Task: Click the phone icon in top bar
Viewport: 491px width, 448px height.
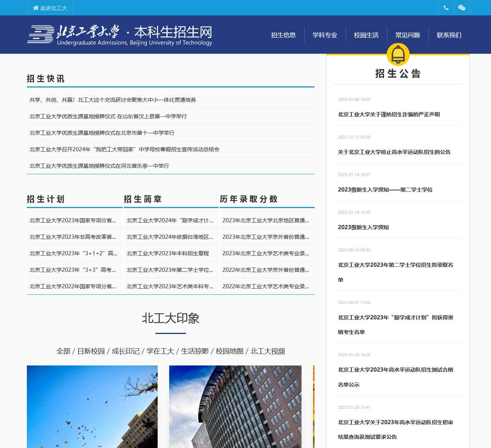Action: pos(446,8)
